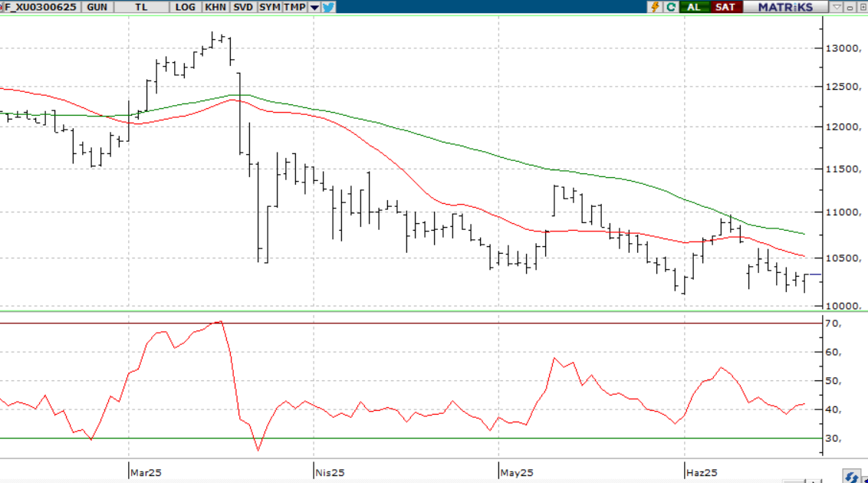Click the 10000 price axis label
The image size is (868, 483).
843,305
